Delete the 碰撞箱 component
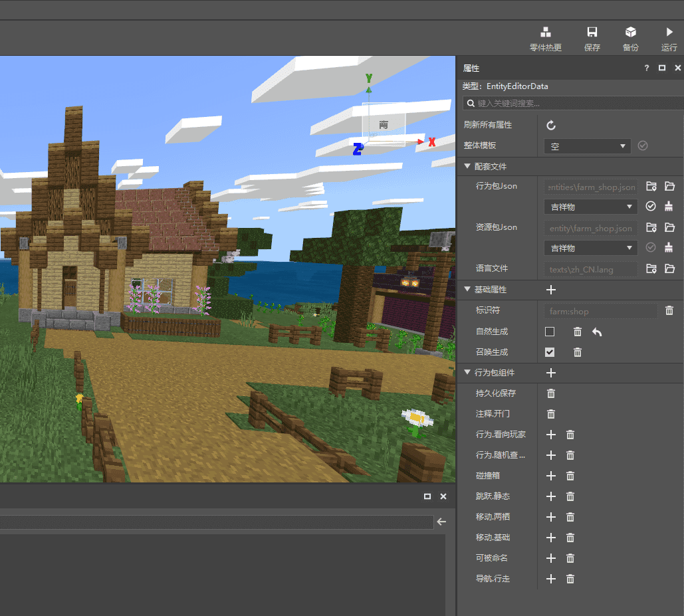Viewport: 684px width, 616px height. click(x=570, y=476)
